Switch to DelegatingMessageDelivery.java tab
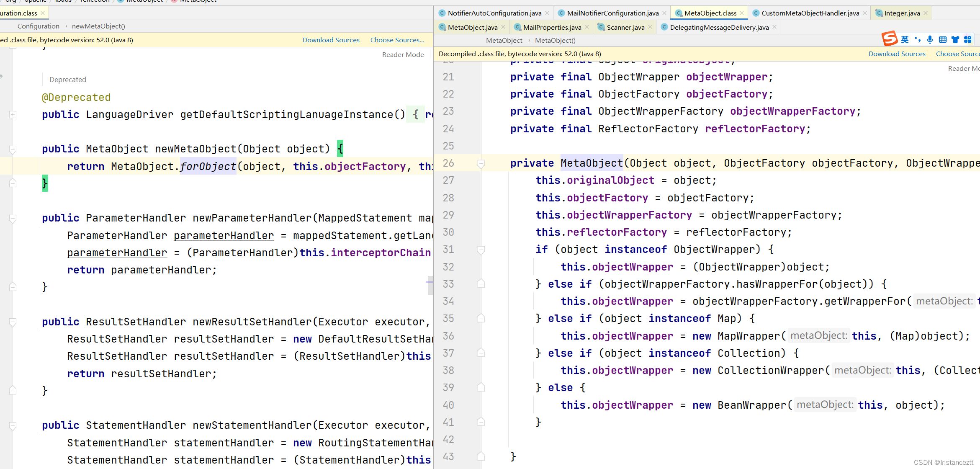 tap(719, 27)
